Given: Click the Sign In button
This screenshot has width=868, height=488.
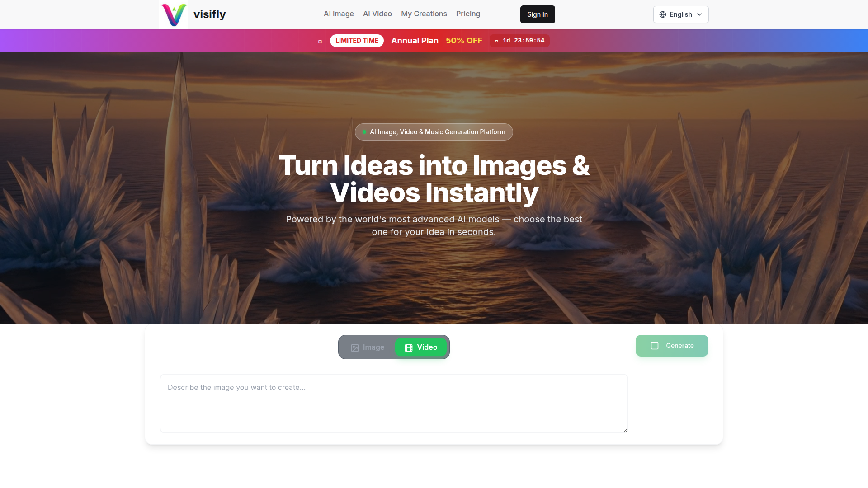Looking at the screenshot, I should [x=538, y=14].
